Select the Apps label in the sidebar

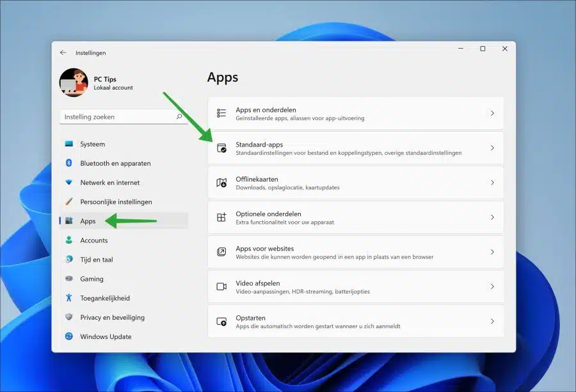tap(88, 221)
